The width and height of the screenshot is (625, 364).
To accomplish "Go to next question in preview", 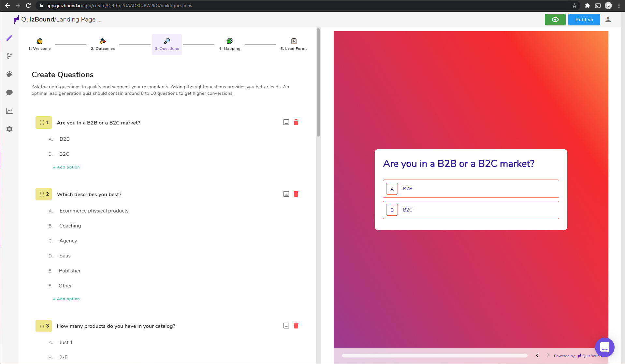I will [x=548, y=356].
